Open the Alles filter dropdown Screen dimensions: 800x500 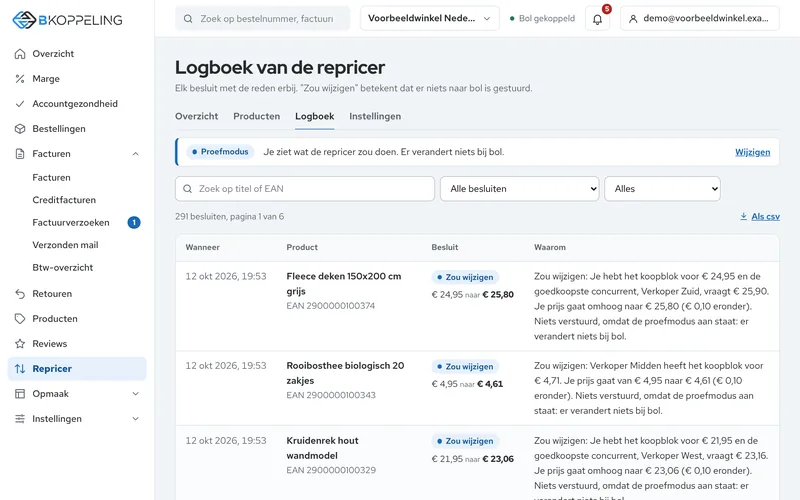coord(662,189)
